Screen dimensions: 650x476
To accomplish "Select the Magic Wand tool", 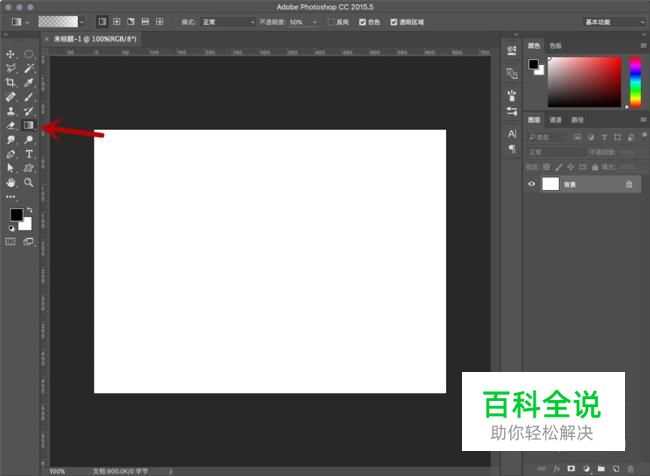I will pyautogui.click(x=29, y=68).
